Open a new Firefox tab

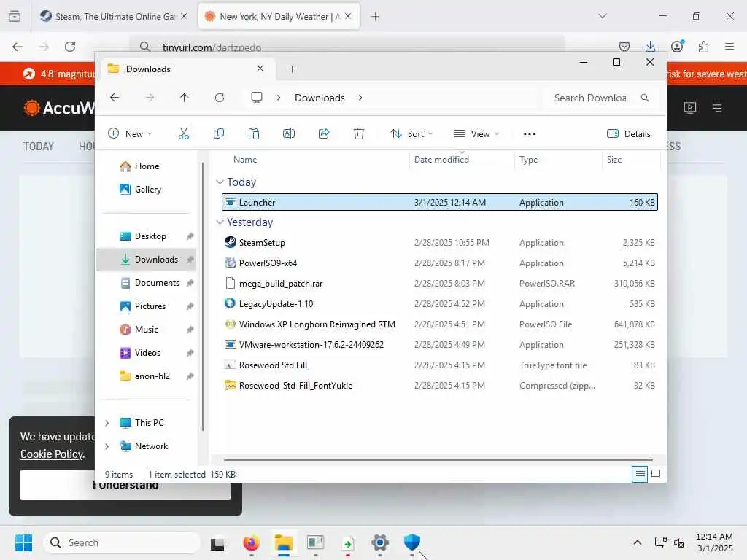(x=376, y=16)
